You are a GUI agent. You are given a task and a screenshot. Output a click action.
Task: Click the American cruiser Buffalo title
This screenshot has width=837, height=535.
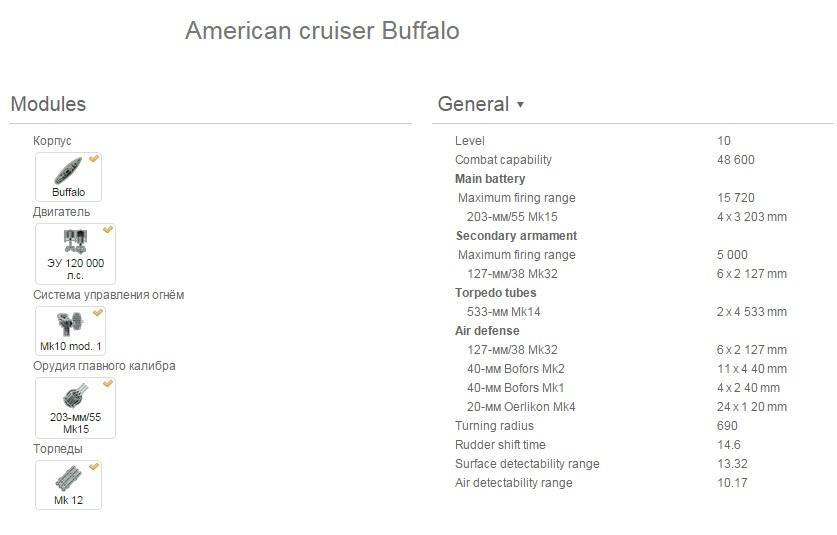click(322, 30)
